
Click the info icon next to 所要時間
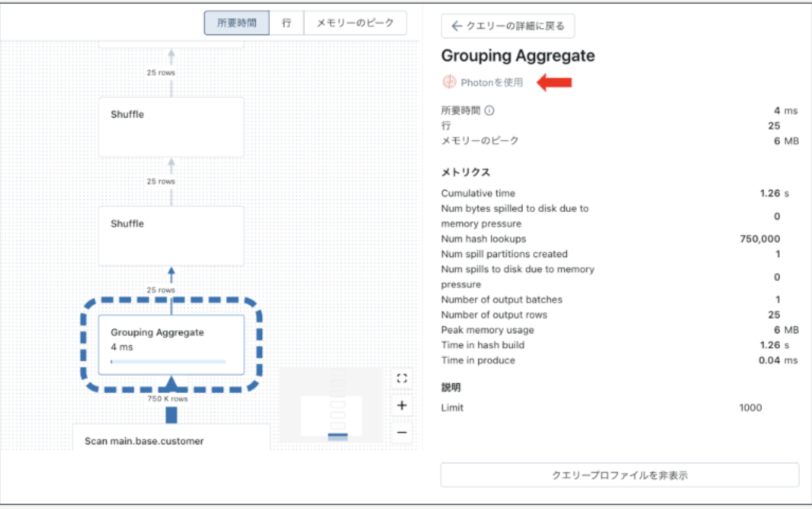pos(489,111)
